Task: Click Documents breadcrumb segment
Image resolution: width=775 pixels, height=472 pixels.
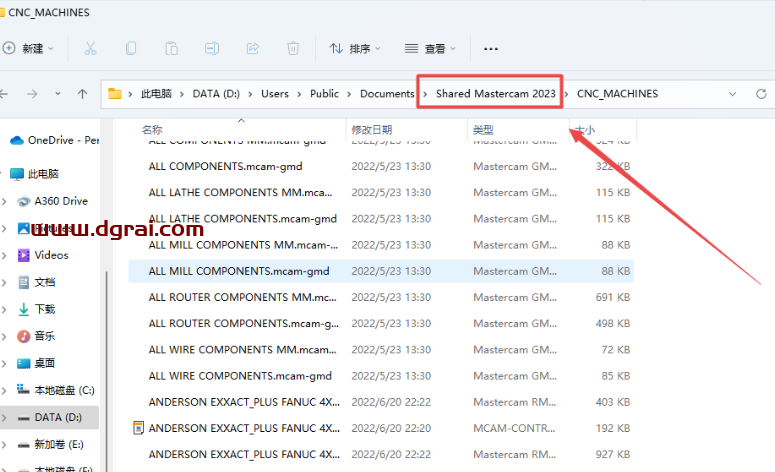Action: tap(387, 94)
